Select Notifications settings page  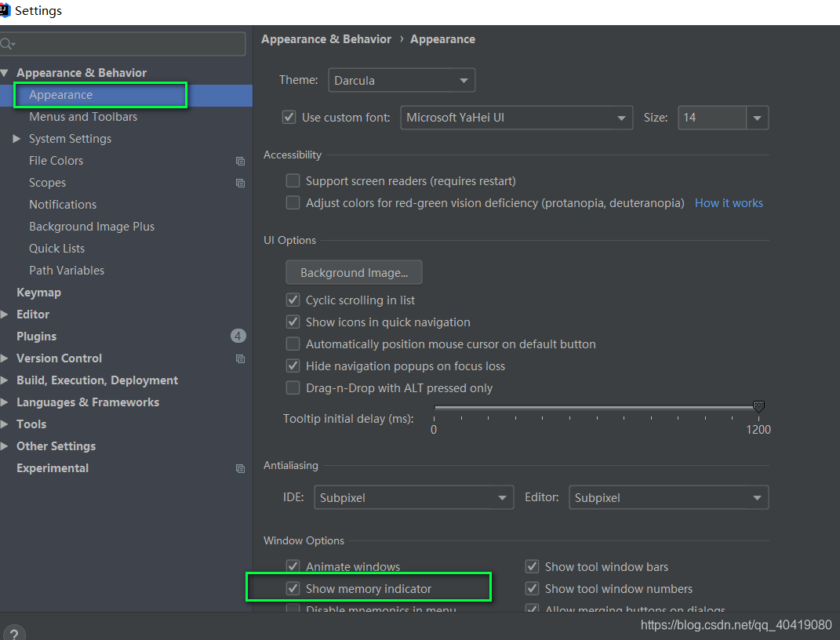pos(63,205)
